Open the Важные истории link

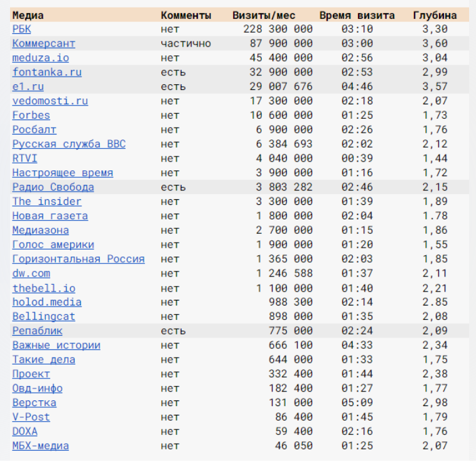coord(56,345)
